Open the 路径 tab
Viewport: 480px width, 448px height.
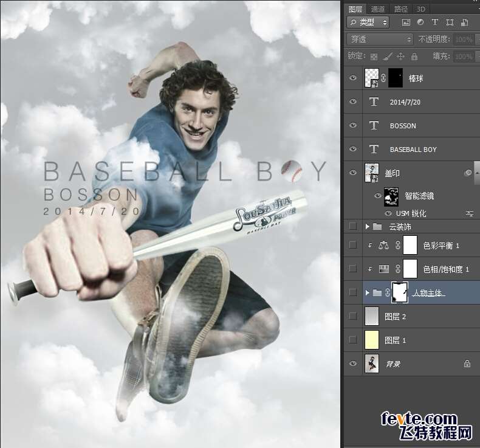pos(401,9)
